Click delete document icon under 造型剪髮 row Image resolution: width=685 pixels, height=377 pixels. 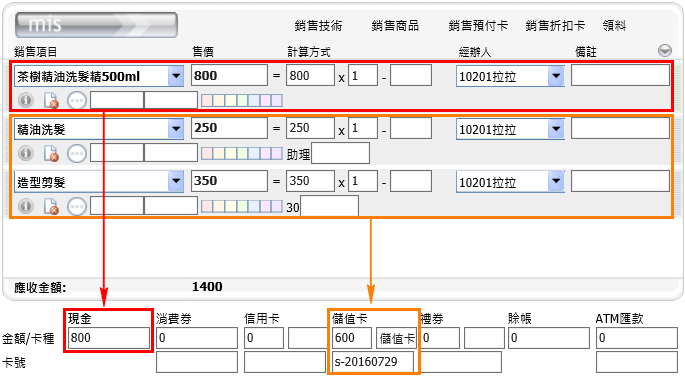pos(51,206)
